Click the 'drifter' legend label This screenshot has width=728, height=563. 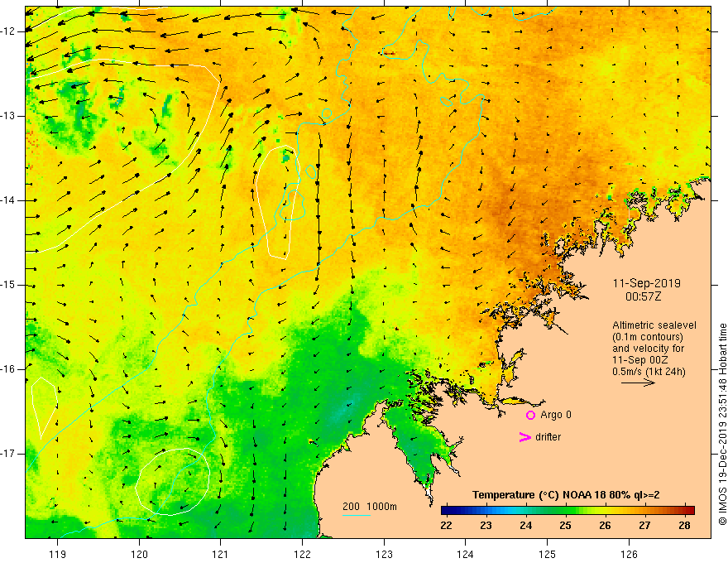[548, 437]
